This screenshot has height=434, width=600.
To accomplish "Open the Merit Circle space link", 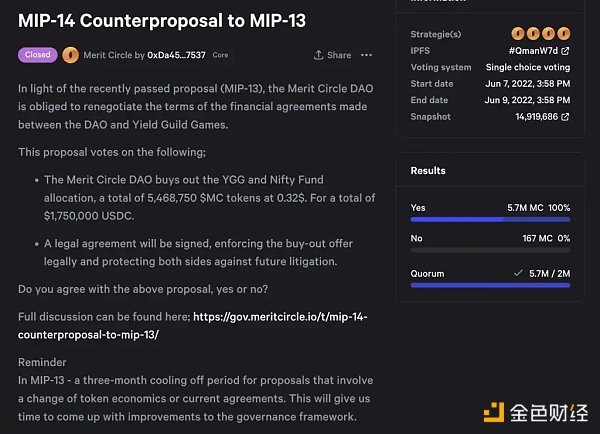I will point(114,55).
